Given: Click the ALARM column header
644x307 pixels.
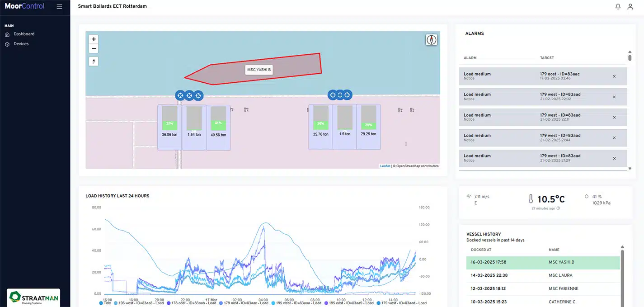Looking at the screenshot, I should 470,58.
